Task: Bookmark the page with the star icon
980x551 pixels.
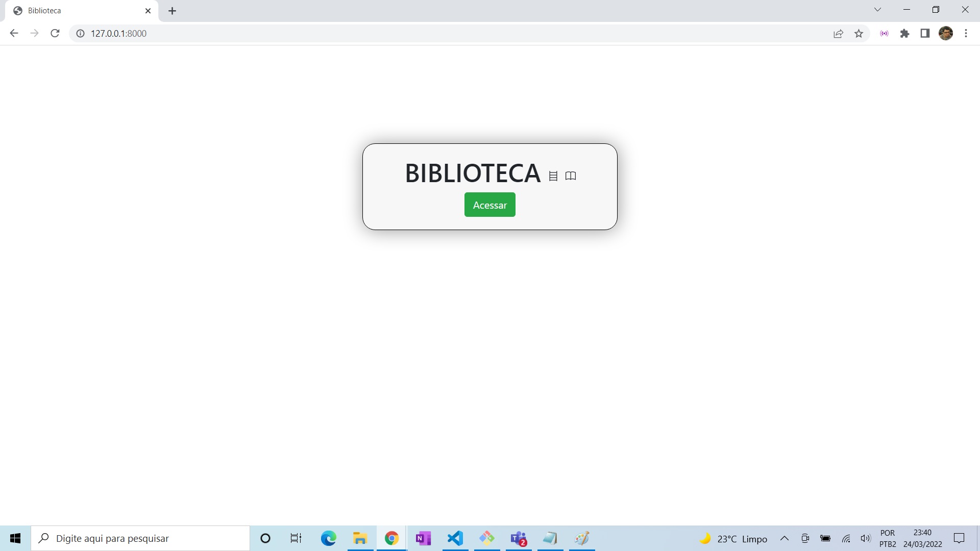Action: pyautogui.click(x=859, y=33)
